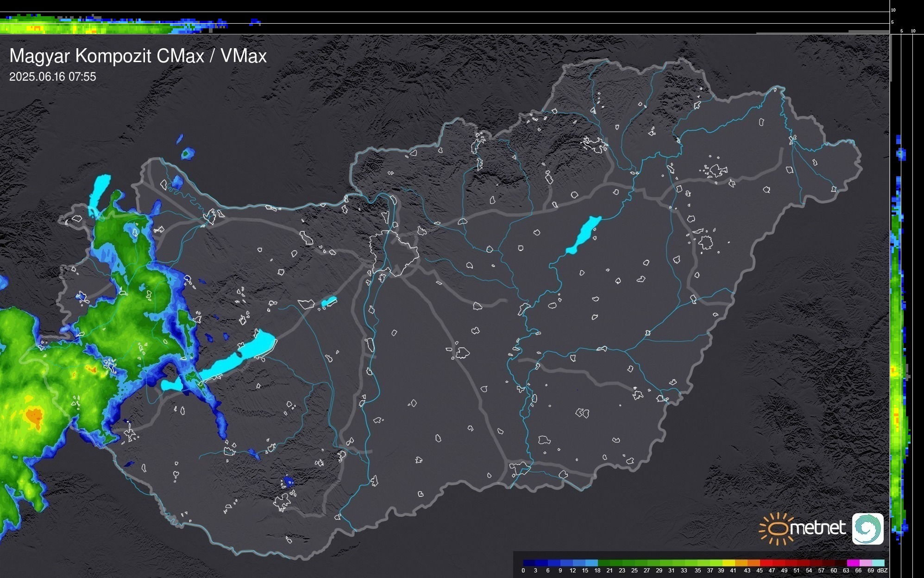Screen dimensions: 924x578
Task: Pick the yellow 39 dBZ legend swatch
Action: (728, 563)
